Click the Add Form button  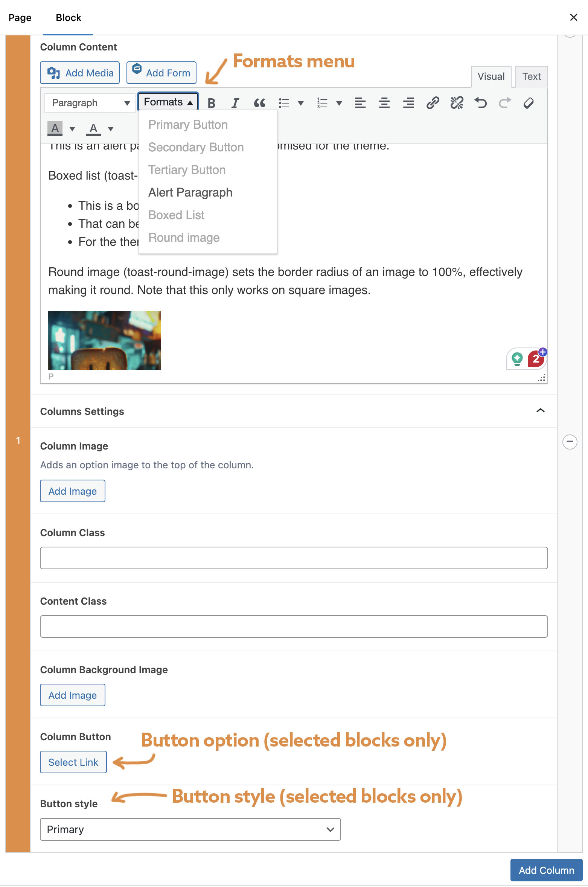tap(161, 73)
